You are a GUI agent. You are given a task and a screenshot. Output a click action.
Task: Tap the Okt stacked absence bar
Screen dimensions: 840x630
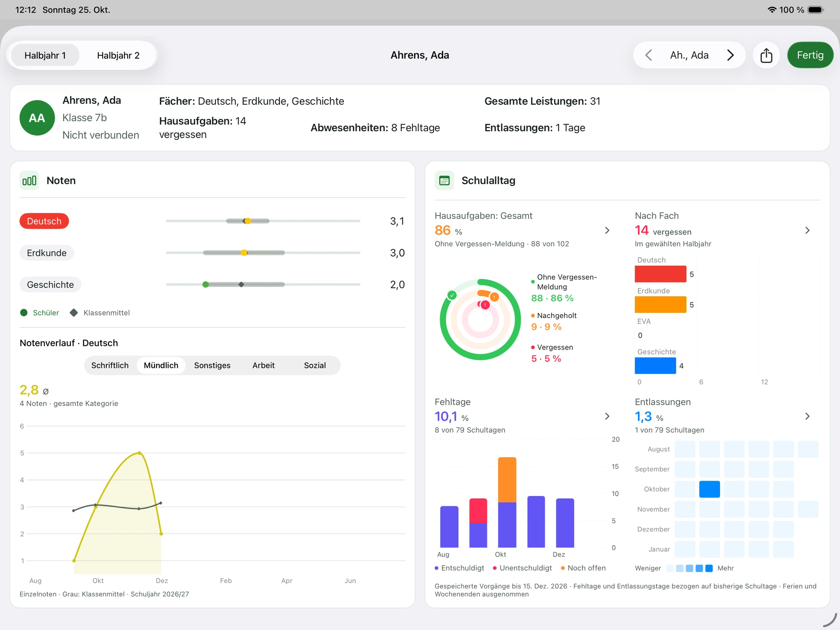[x=507, y=502]
